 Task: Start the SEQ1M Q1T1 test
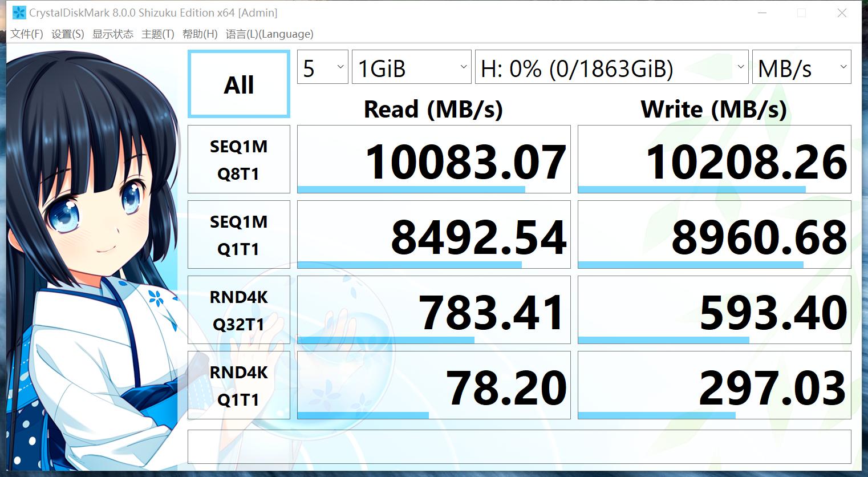click(x=239, y=235)
